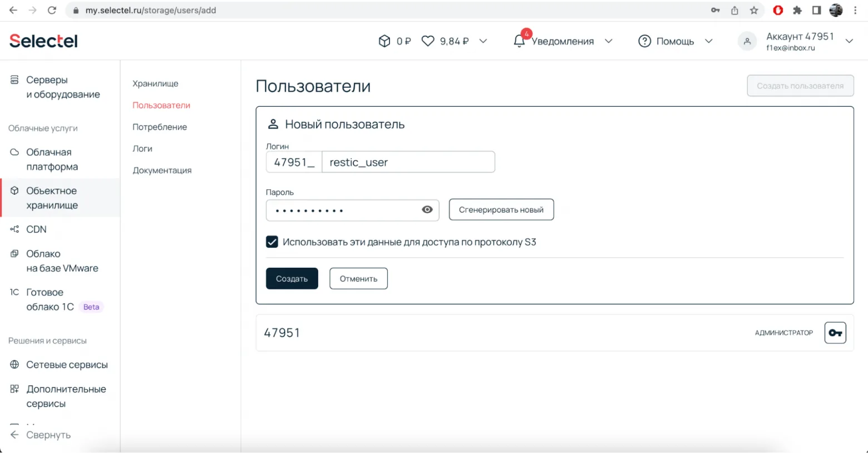Open the Логи menu item
The height and width of the screenshot is (453, 868).
tap(142, 149)
